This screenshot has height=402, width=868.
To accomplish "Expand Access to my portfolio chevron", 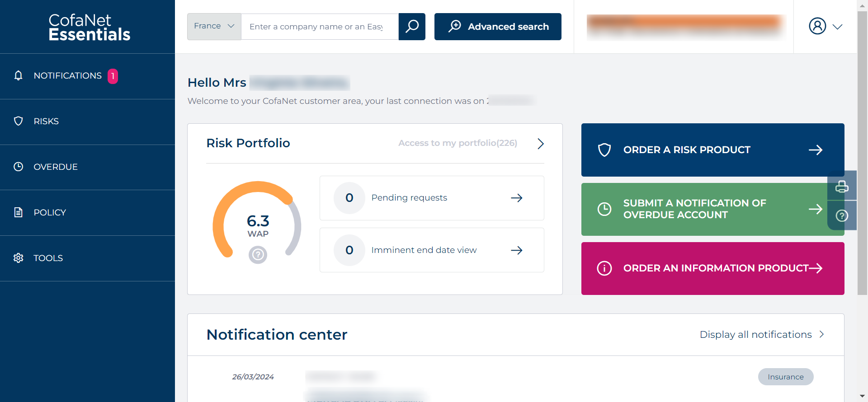I will click(x=541, y=144).
